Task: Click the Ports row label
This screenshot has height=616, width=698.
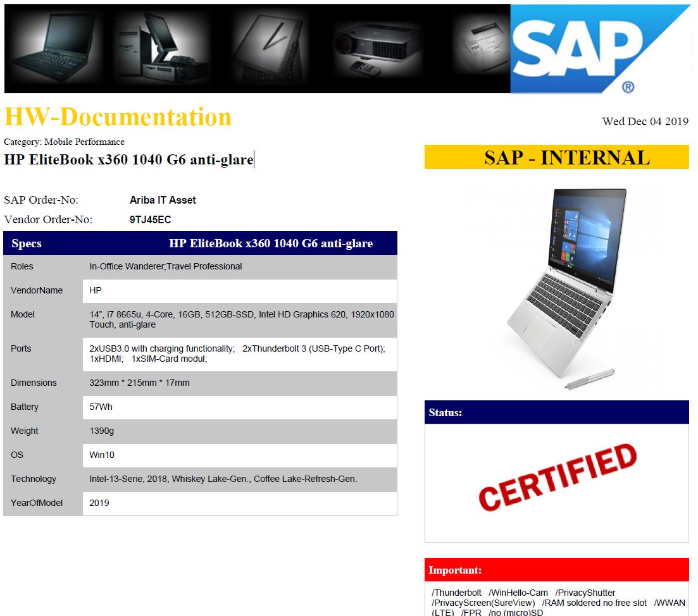Action: coord(20,348)
